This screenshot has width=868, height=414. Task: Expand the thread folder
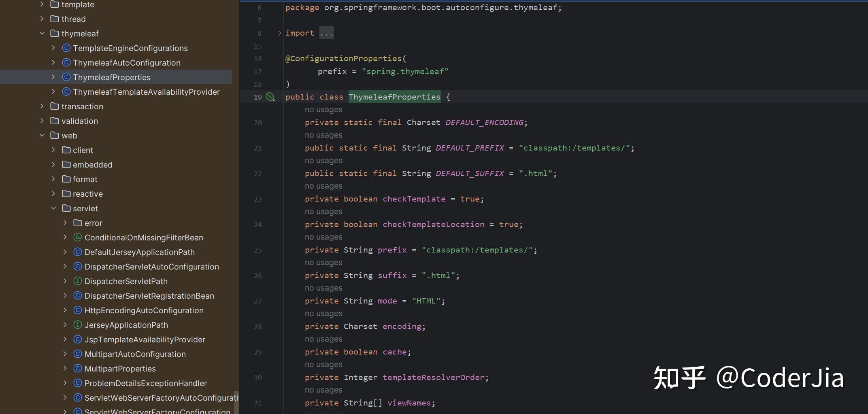pos(42,19)
